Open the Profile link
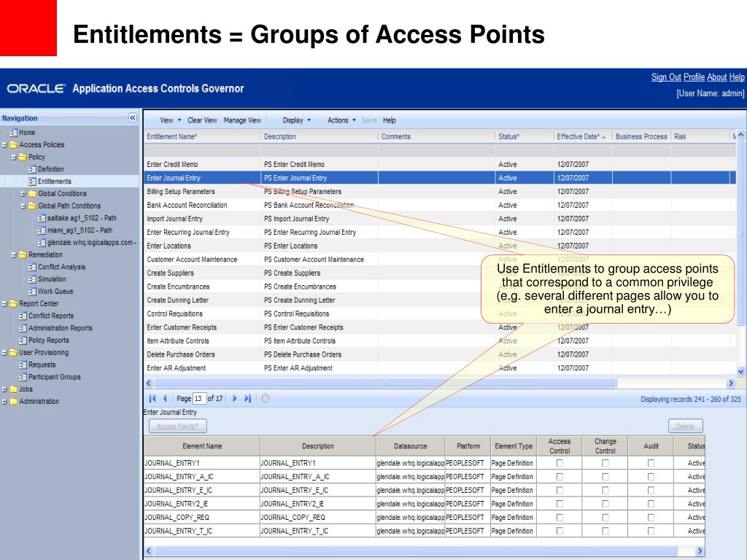 click(694, 77)
